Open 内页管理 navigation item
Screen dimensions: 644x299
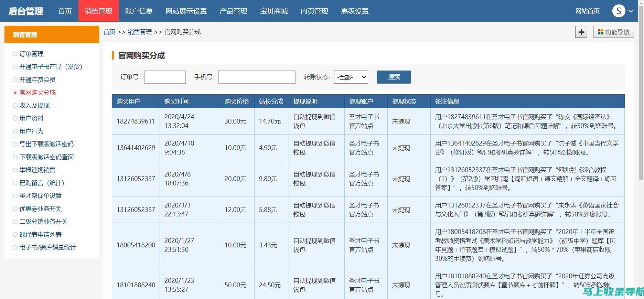click(x=314, y=11)
